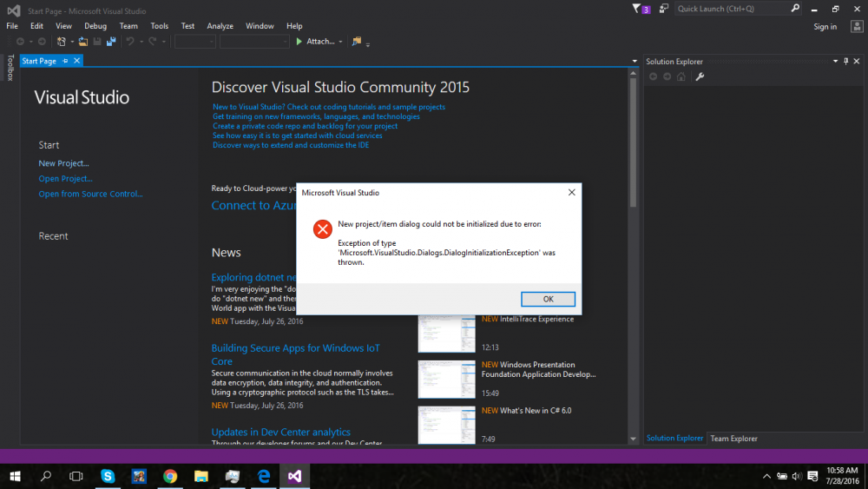Viewport: 868px width, 489px height.
Task: Open the View menu
Action: (x=63, y=26)
